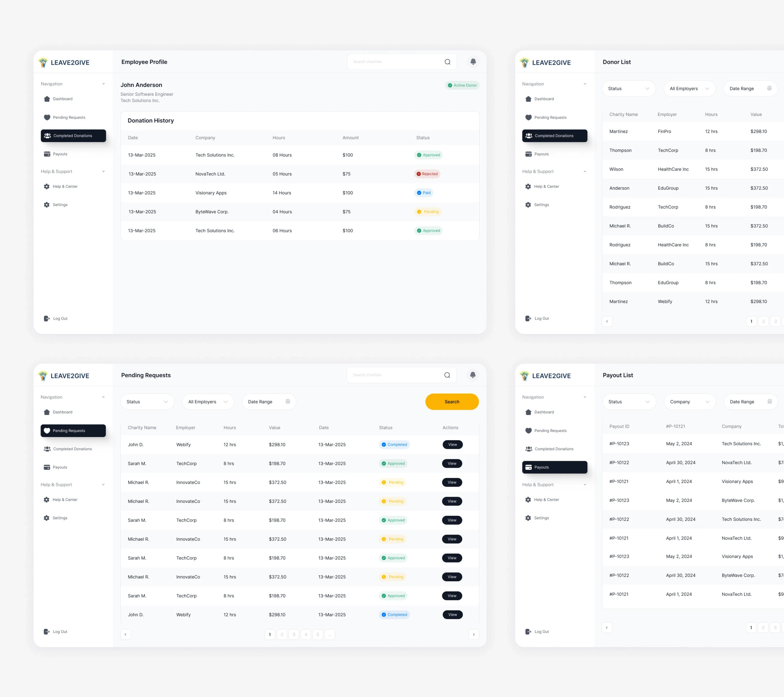The width and height of the screenshot is (784, 697).
Task: Select page 1 in Payout List pagination
Action: pos(751,628)
